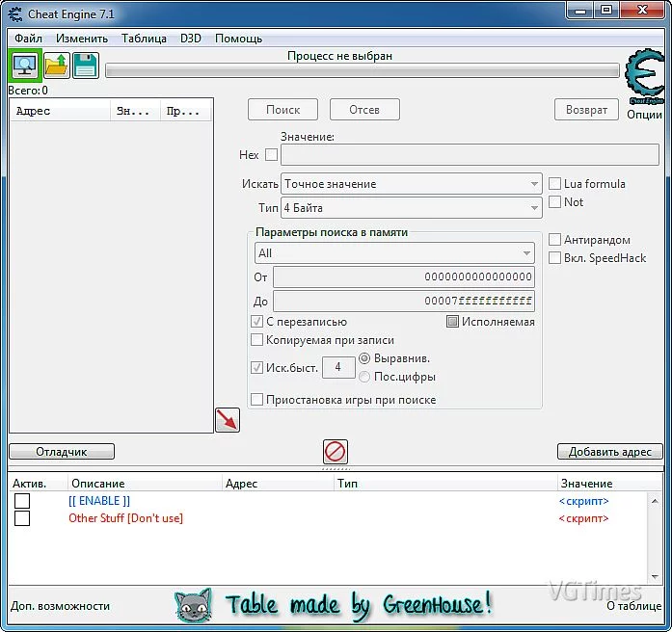This screenshot has width=672, height=632.
Task: Click the cat mascot icon at bottom
Action: (x=192, y=605)
